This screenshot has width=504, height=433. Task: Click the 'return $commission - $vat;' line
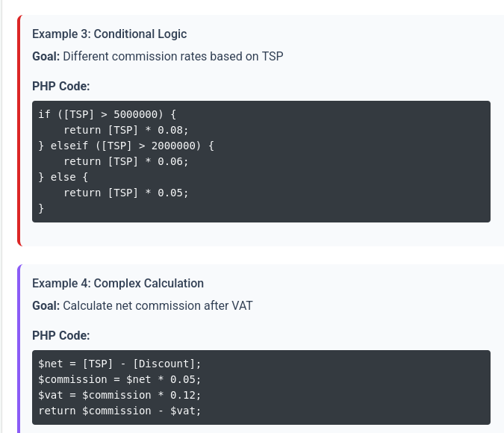coord(119,411)
